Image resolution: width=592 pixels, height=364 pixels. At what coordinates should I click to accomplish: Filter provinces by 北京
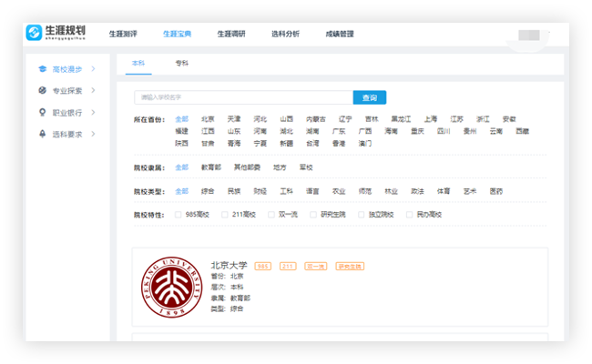[208, 119]
